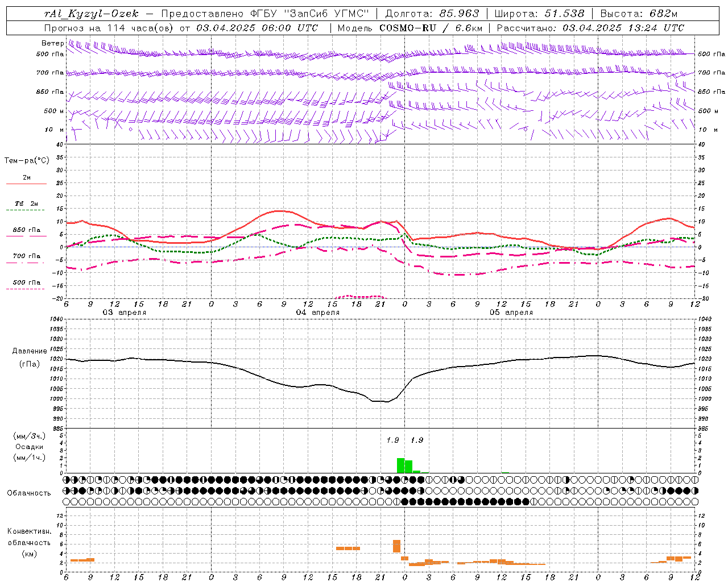Select the Td 2м dew point legend label
728x582 pixels.
(27, 203)
